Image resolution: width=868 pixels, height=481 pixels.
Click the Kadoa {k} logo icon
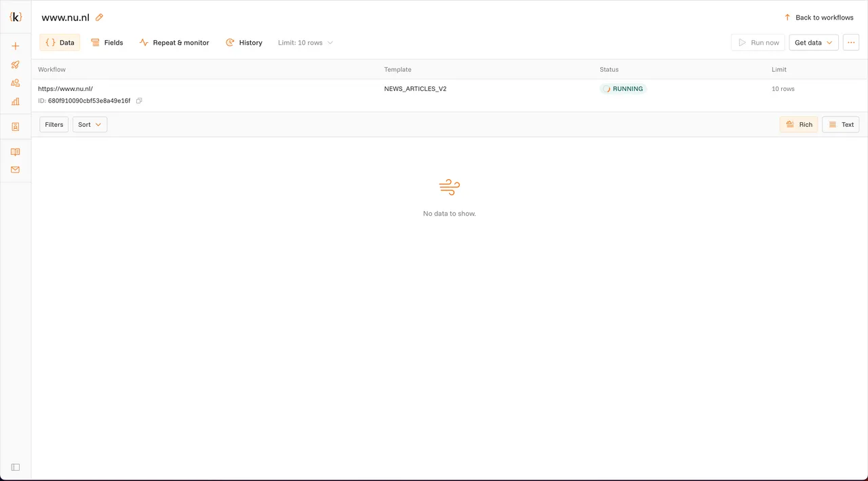click(16, 17)
